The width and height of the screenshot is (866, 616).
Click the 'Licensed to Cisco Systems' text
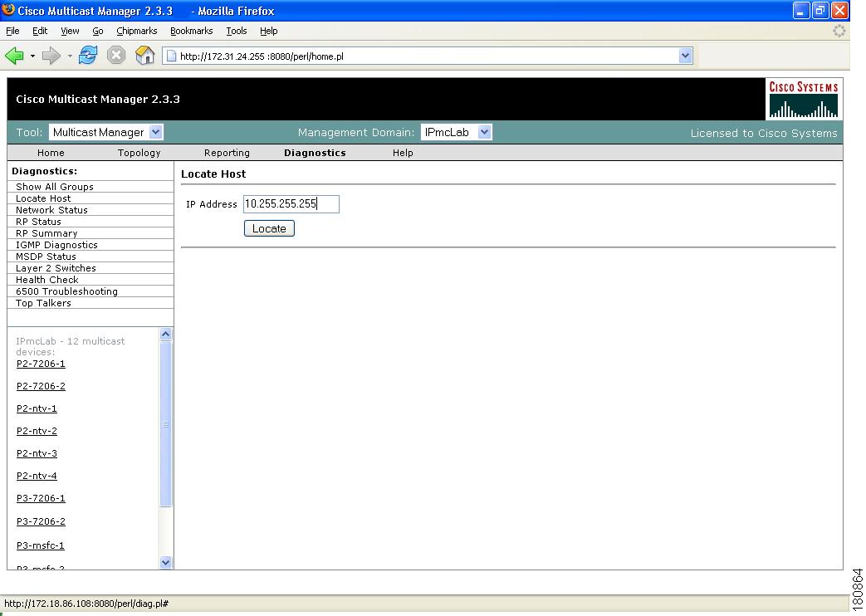point(764,133)
